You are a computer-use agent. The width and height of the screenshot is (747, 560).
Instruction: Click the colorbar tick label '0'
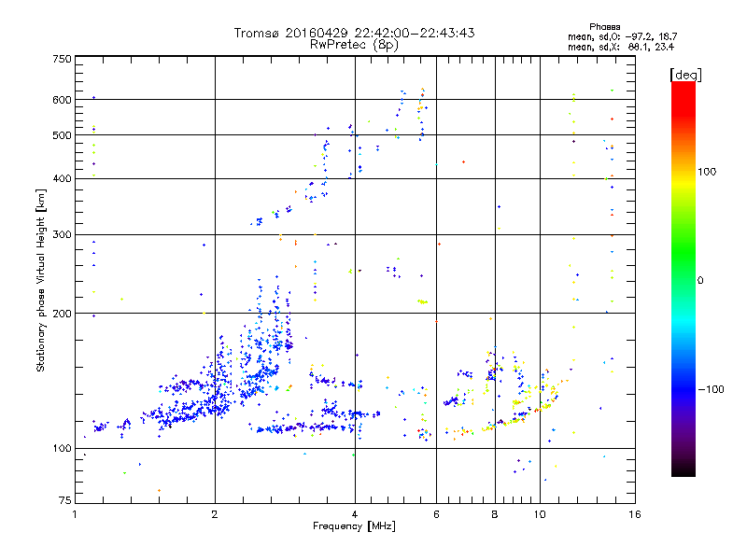700,280
